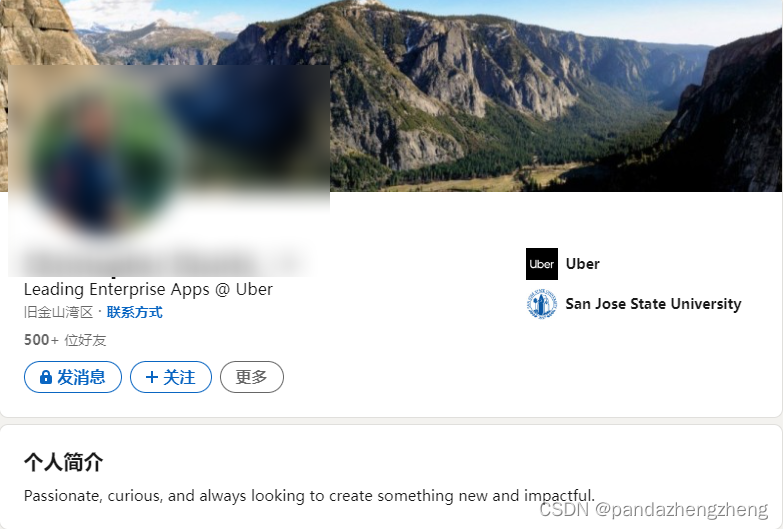Screen dimensions: 783x529
Task: View the 500+ 位好友 connections count
Action: click(x=65, y=340)
